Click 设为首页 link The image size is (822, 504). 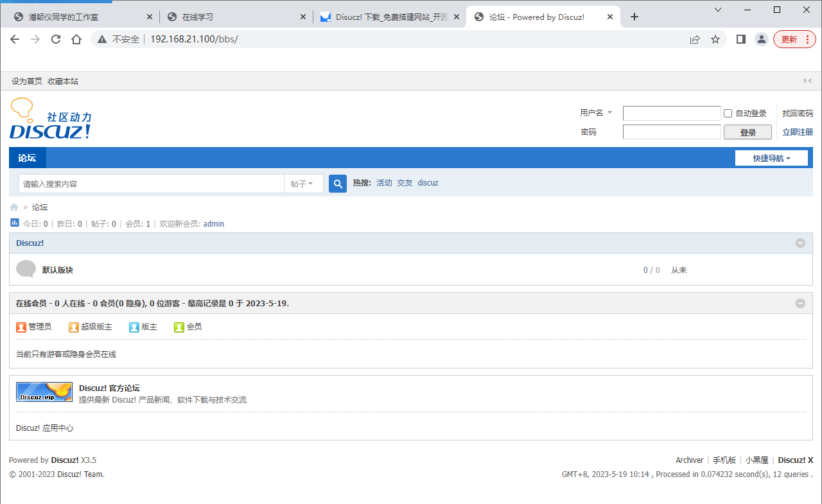pyautogui.click(x=27, y=82)
